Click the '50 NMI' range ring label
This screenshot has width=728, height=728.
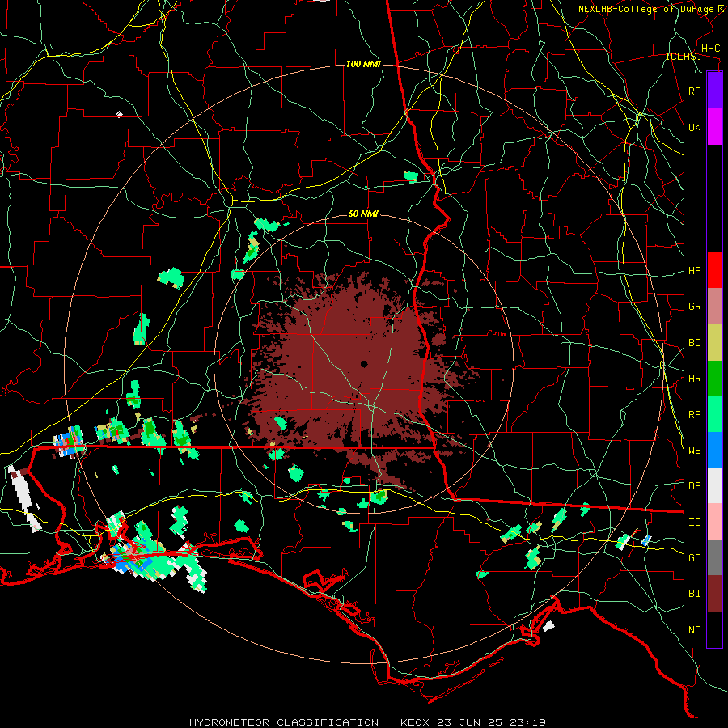(x=363, y=214)
